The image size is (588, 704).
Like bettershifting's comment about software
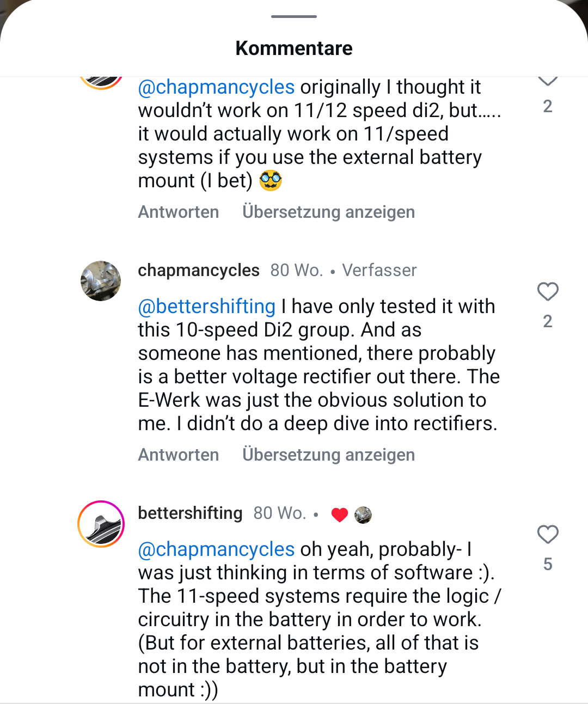(x=548, y=535)
